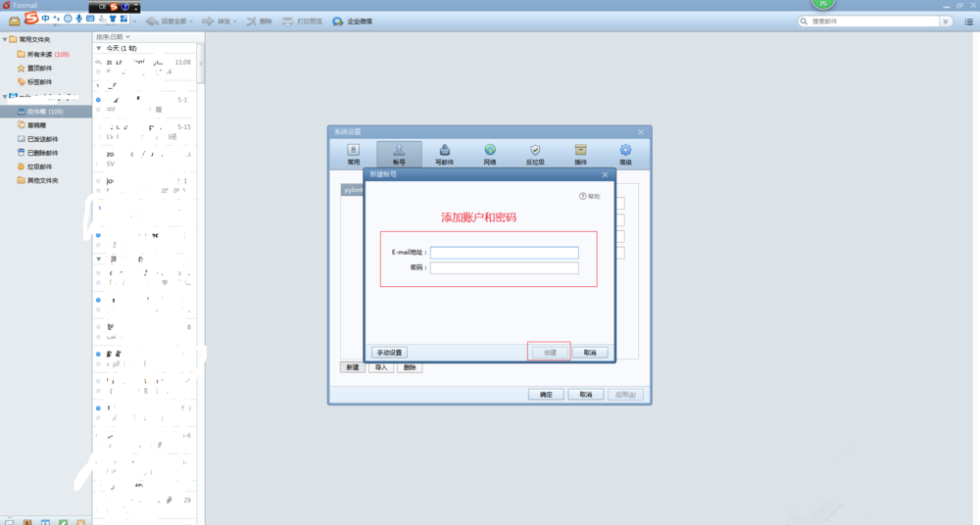The height and width of the screenshot is (525, 980).
Task: Open the Other Folders item
Action: click(x=37, y=180)
